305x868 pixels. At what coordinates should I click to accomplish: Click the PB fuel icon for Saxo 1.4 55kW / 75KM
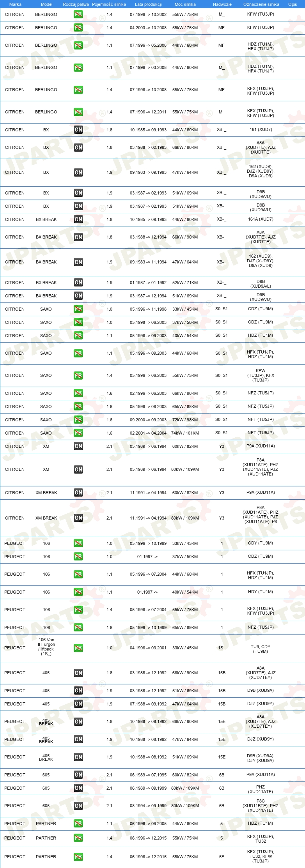click(78, 376)
